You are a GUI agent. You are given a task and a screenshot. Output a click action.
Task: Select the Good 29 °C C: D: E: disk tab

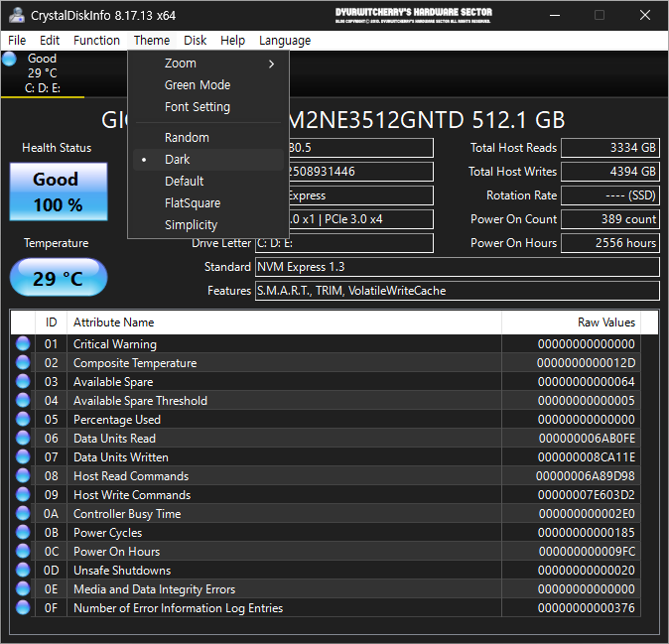point(43,73)
